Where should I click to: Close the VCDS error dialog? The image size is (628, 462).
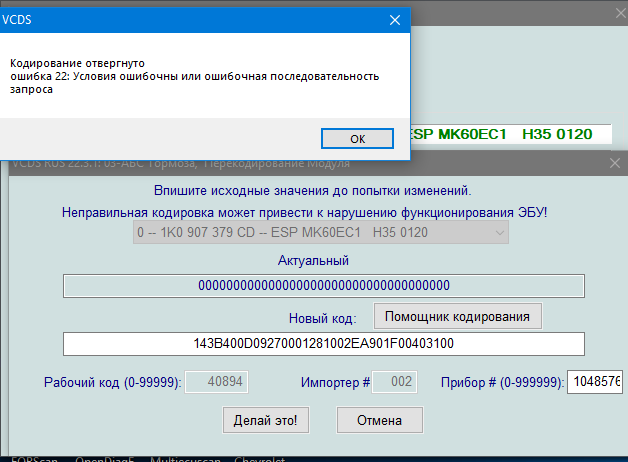pyautogui.click(x=395, y=20)
